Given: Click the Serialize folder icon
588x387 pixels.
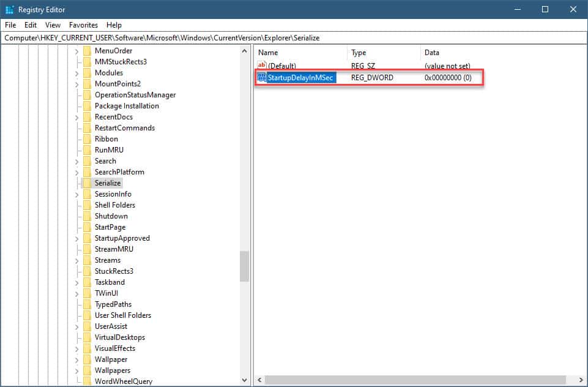Looking at the screenshot, I should tap(87, 183).
